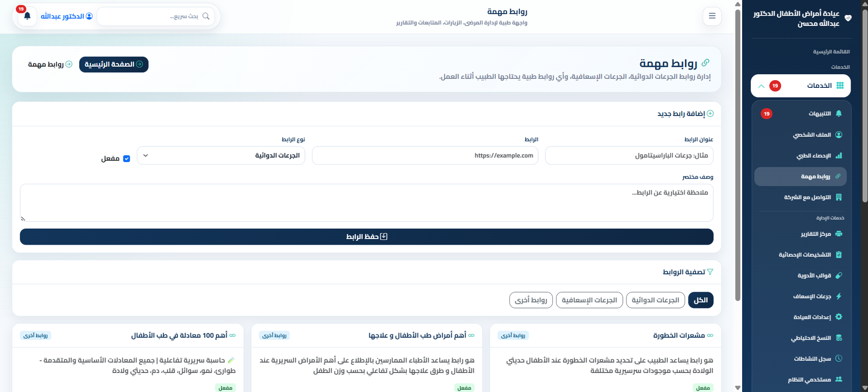The height and width of the screenshot is (392, 868).
Task: Click the funnel icon beside تصفية الروابط
Action: 710,272
